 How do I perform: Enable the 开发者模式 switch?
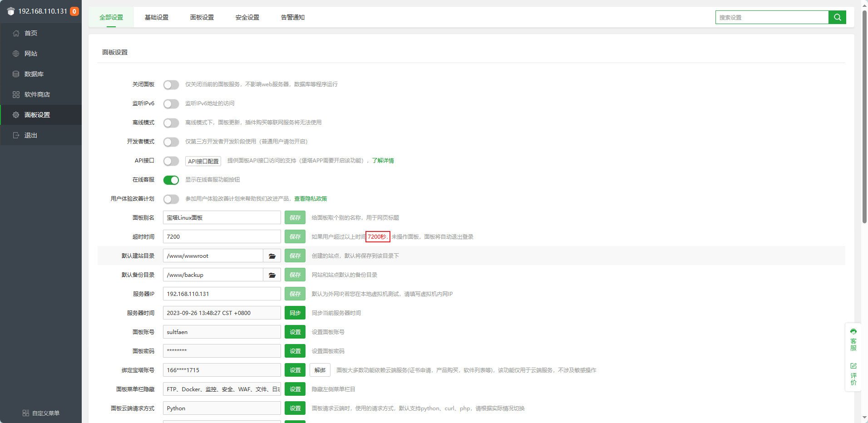click(x=171, y=142)
